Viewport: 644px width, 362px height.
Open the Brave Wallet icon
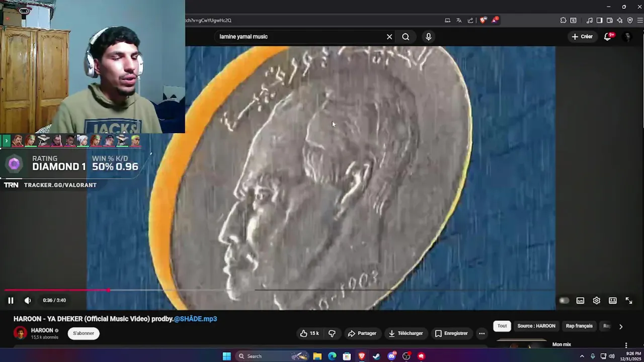(x=609, y=21)
